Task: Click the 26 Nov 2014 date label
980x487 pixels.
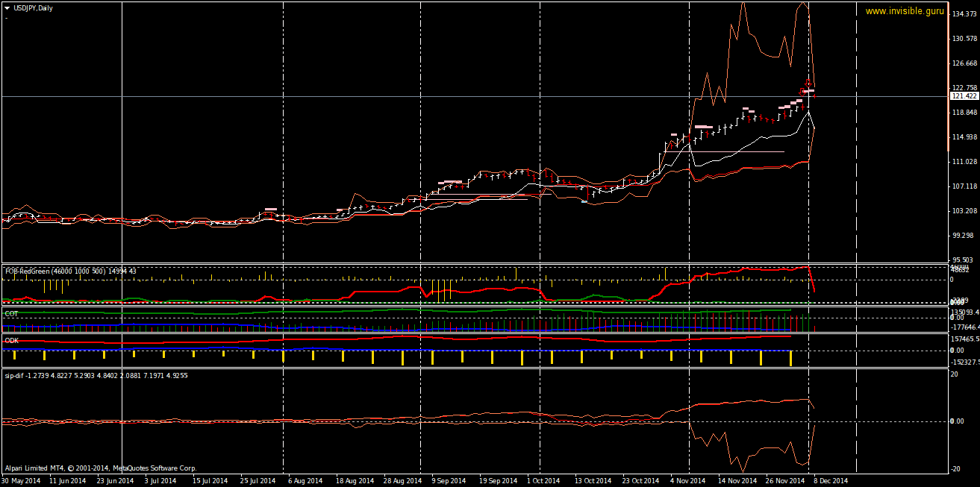Action: coord(784,481)
